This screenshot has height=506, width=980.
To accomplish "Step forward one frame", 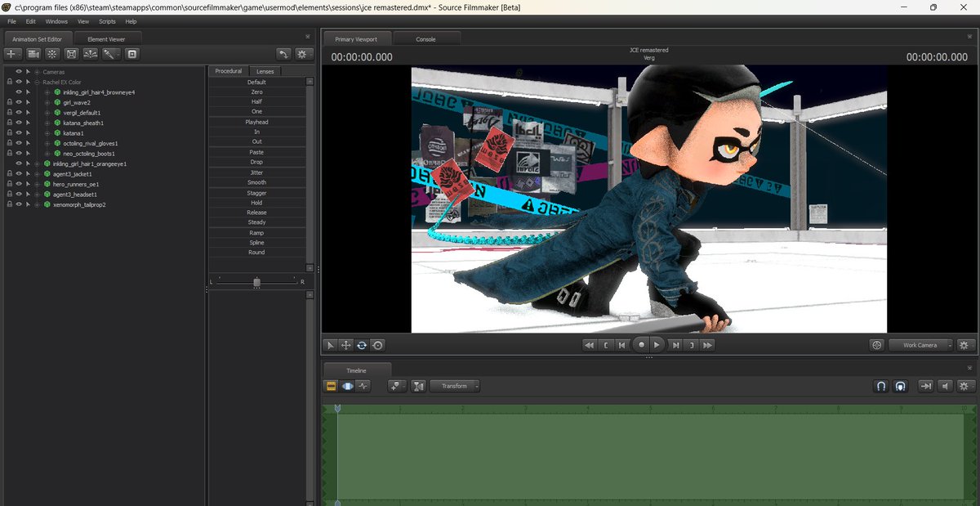I will [675, 345].
